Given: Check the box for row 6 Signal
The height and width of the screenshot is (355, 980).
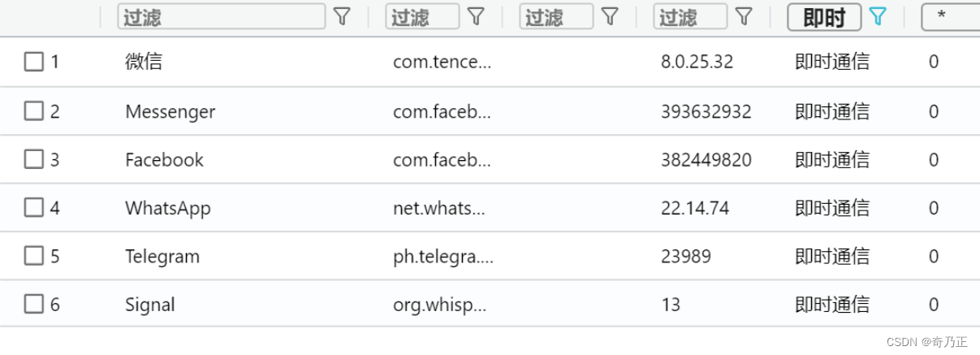Looking at the screenshot, I should [33, 305].
